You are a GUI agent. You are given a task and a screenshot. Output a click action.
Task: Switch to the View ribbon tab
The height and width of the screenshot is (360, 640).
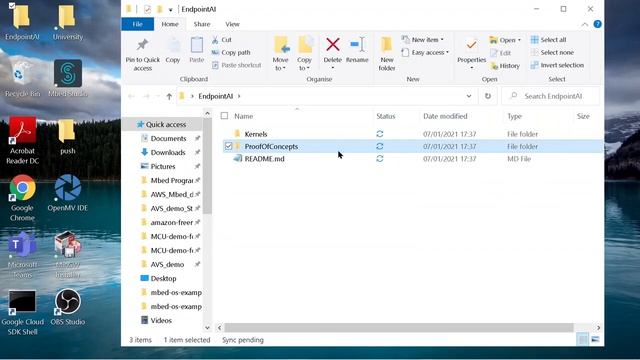[x=232, y=24]
